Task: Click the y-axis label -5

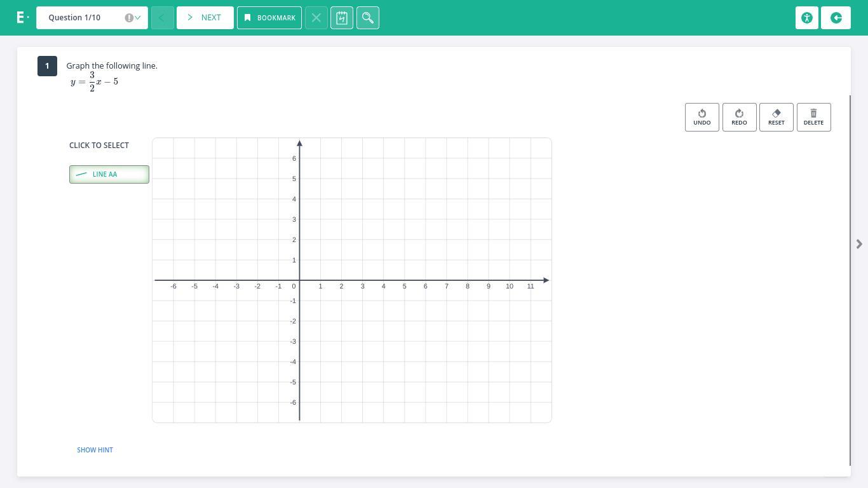Action: [x=293, y=383]
